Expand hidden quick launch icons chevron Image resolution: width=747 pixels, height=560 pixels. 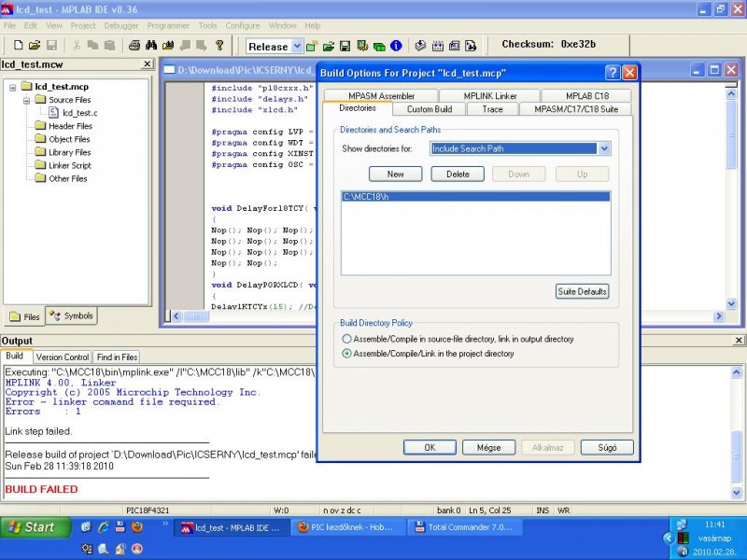(165, 524)
